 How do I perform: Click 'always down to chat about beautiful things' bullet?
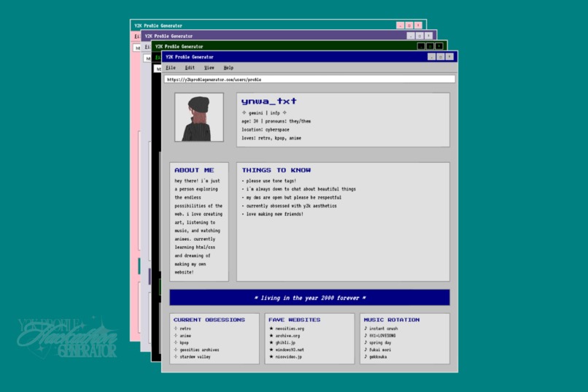coord(299,189)
